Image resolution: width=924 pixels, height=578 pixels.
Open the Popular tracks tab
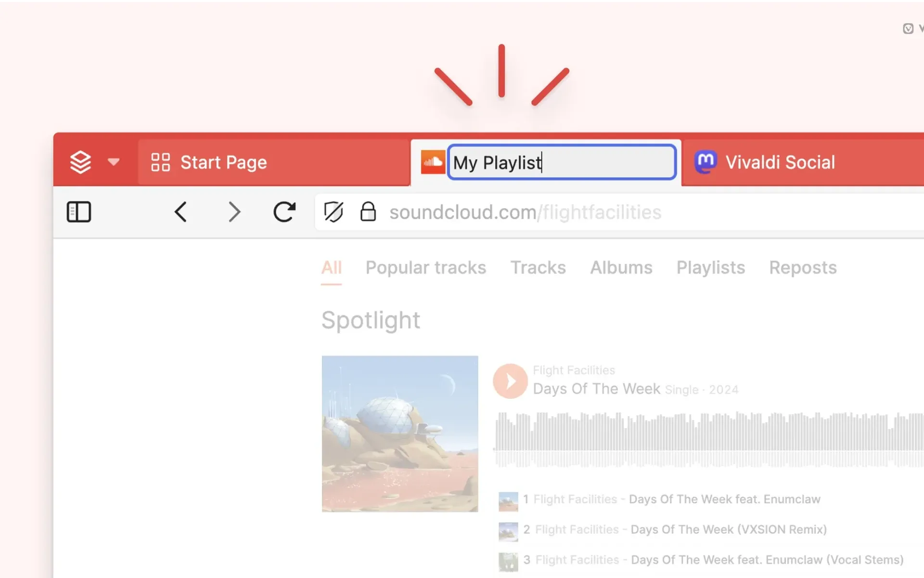[426, 268]
